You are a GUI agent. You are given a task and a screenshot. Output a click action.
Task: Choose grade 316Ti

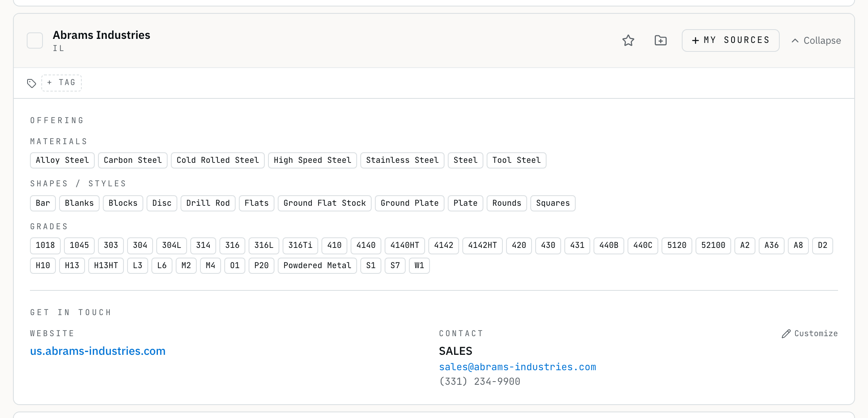pos(300,245)
